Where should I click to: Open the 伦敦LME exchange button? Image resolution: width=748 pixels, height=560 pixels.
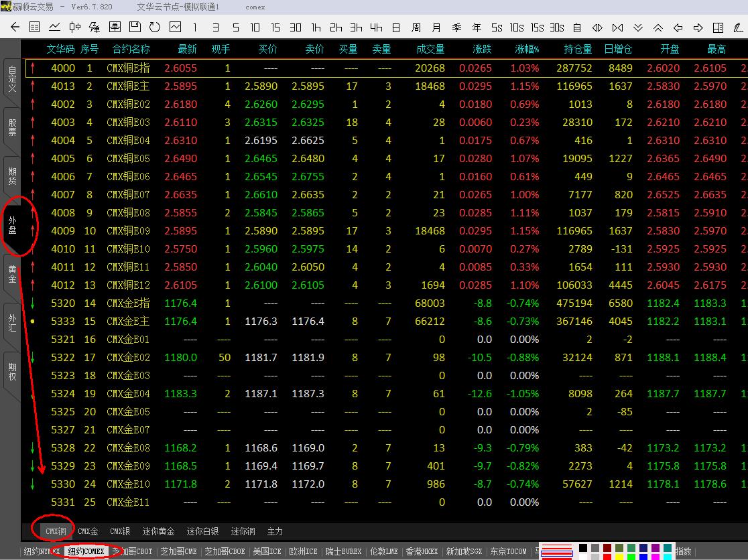point(384,551)
